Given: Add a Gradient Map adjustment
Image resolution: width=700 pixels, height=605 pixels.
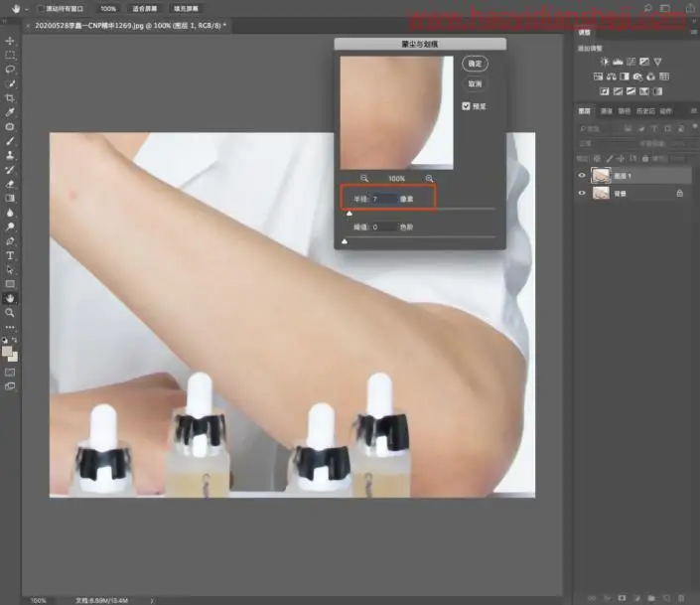Looking at the screenshot, I should (x=657, y=91).
